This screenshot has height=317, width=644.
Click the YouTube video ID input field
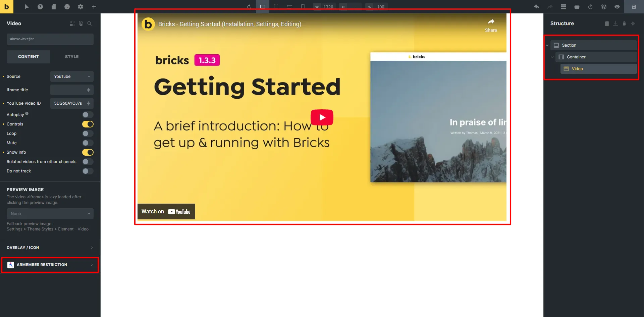pos(69,103)
